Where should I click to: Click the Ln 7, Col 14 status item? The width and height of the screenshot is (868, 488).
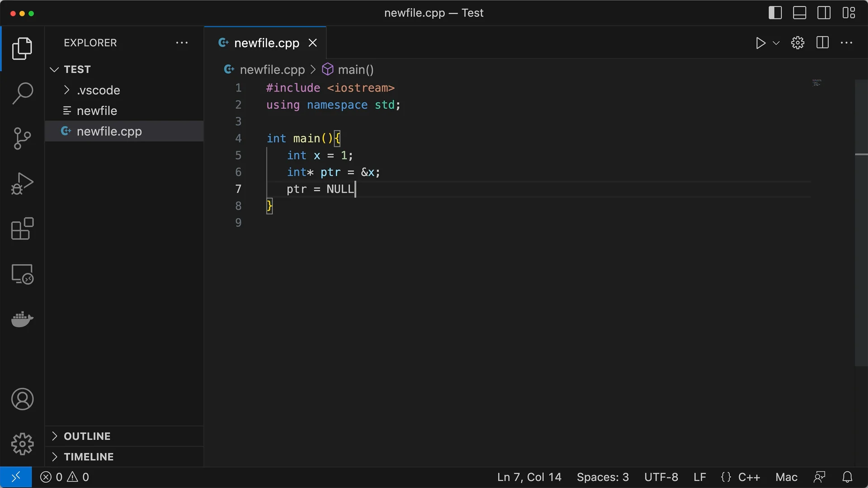tap(529, 477)
